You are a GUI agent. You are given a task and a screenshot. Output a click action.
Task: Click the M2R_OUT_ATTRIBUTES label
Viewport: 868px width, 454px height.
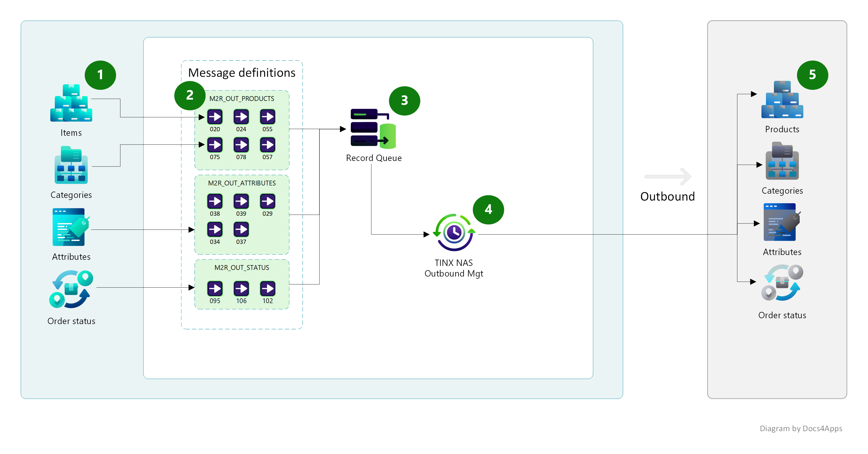(x=242, y=183)
